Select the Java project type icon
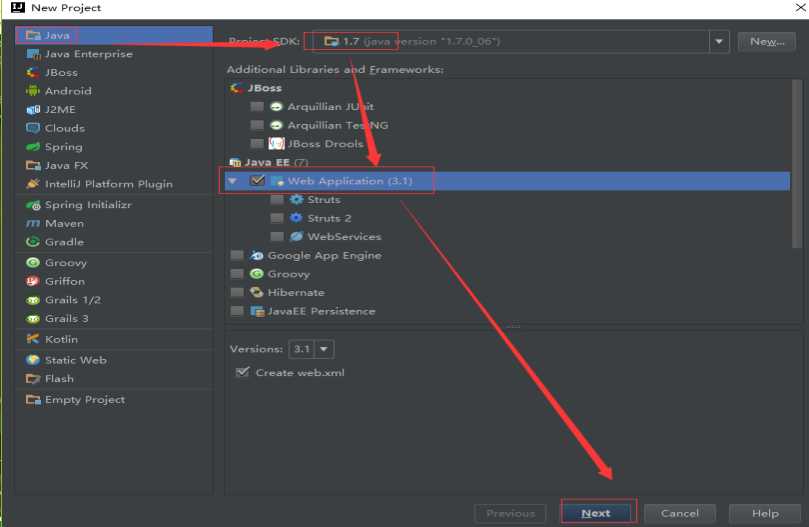Image resolution: width=809 pixels, height=527 pixels. pos(33,35)
